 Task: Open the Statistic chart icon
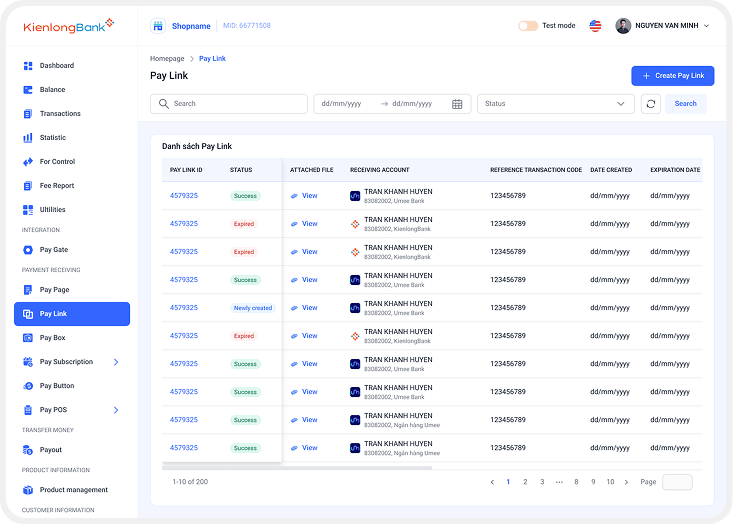[28, 138]
